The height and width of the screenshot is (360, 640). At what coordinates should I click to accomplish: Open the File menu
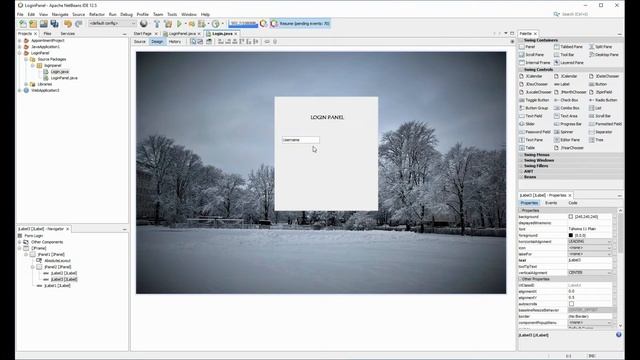(20, 14)
